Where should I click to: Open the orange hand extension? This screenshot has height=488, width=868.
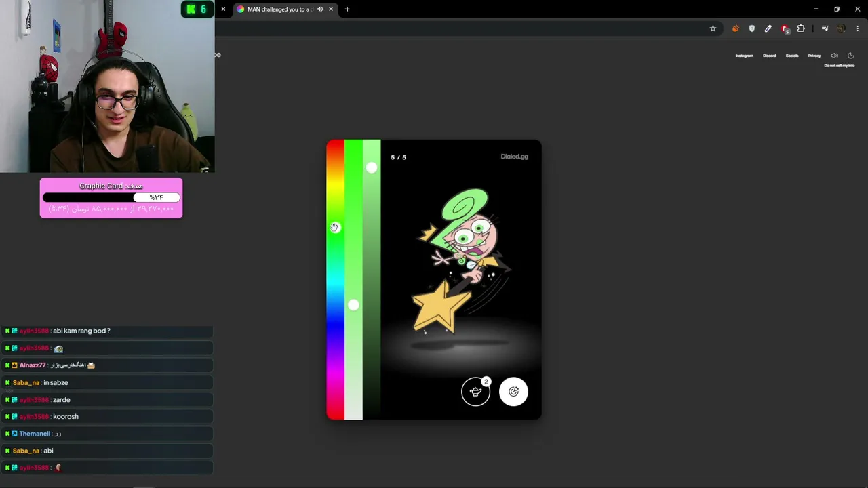735,28
